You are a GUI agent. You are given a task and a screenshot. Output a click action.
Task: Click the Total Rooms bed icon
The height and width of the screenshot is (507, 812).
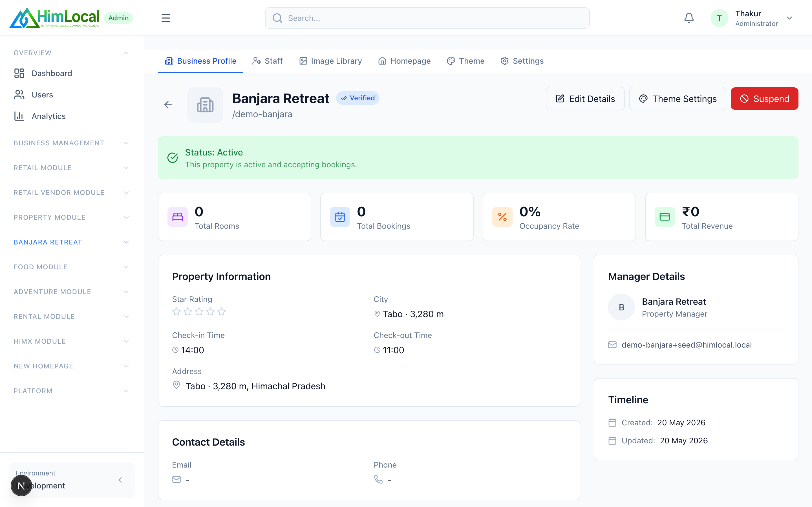[178, 217]
